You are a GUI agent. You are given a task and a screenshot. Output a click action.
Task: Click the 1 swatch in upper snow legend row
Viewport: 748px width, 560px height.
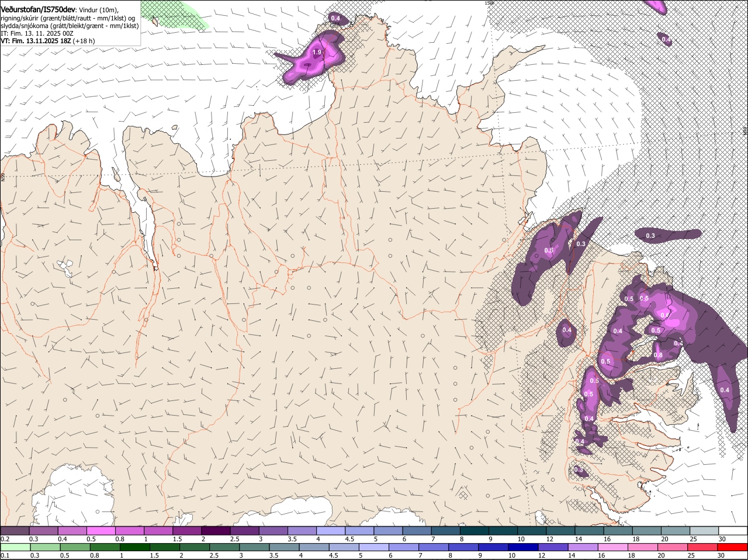coord(158,531)
